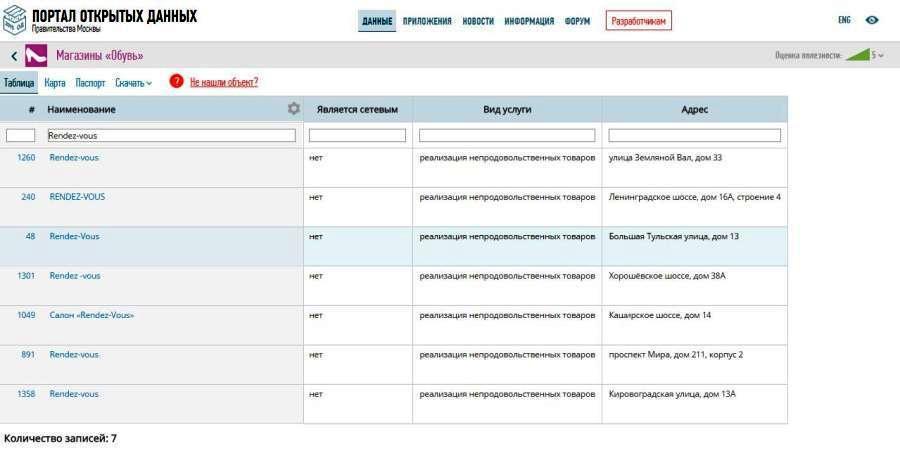The image size is (900, 458).
Task: Focus the Является сетевым filter field
Action: point(357,135)
